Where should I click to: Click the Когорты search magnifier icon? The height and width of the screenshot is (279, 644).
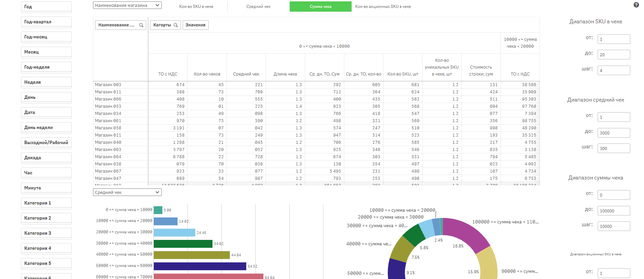[x=176, y=25]
